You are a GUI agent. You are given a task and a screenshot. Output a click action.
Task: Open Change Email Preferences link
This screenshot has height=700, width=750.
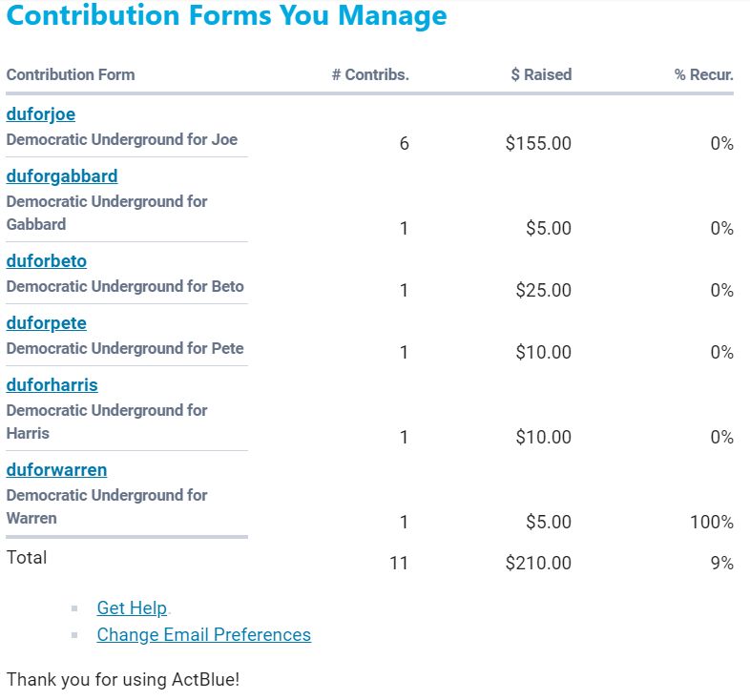pyautogui.click(x=203, y=635)
